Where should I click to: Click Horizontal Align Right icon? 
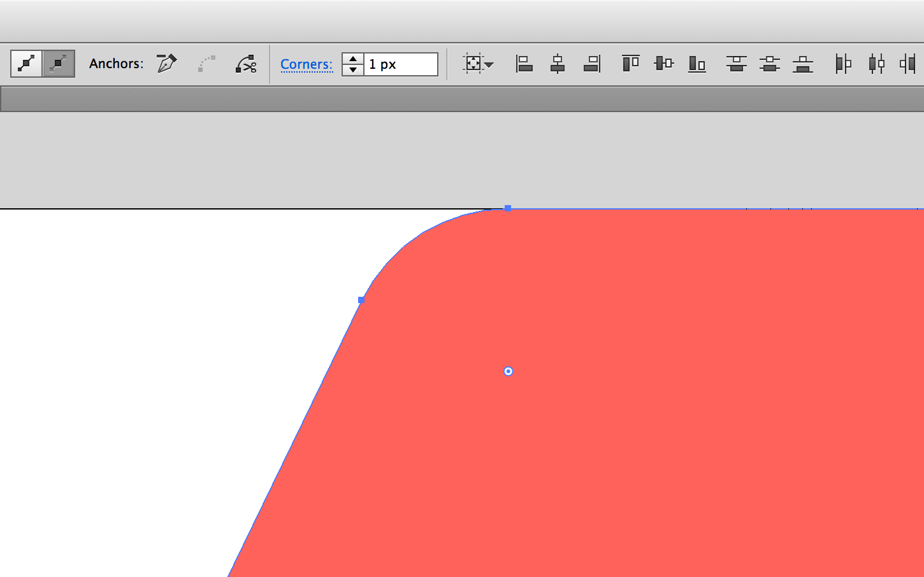592,64
